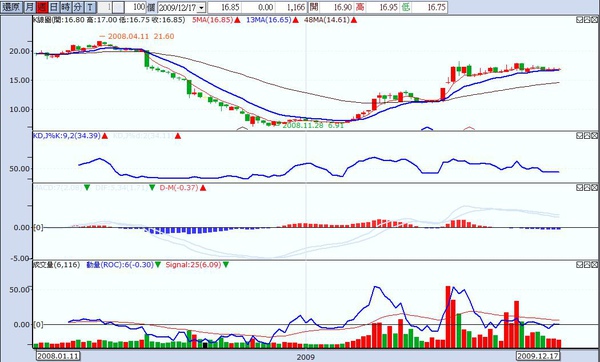Viewport: 600px width, 362px height.
Task: Click the D-M(-0.37) label
Action: [179, 188]
